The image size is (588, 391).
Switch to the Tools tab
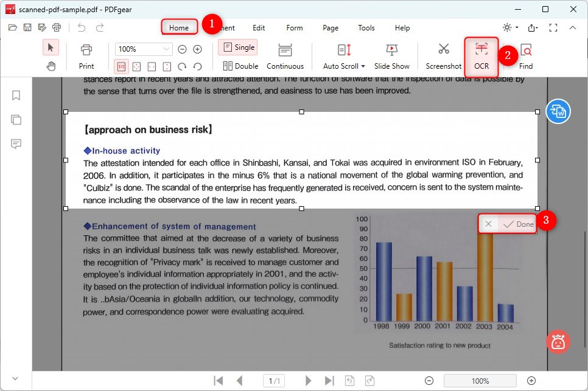366,28
